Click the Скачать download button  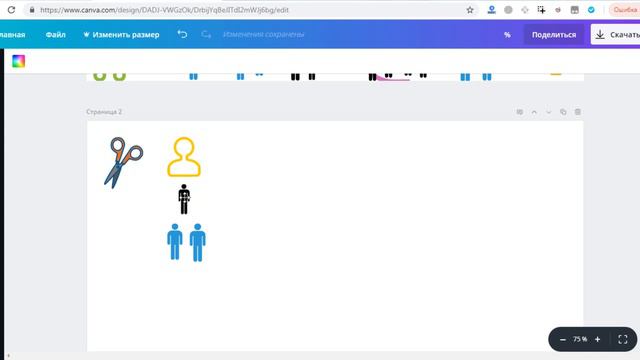coord(616,35)
